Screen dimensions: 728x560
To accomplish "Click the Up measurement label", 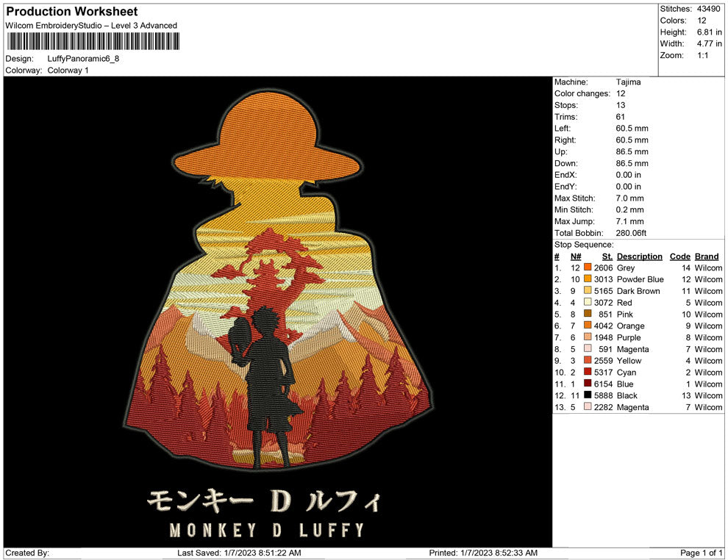I will click(560, 151).
